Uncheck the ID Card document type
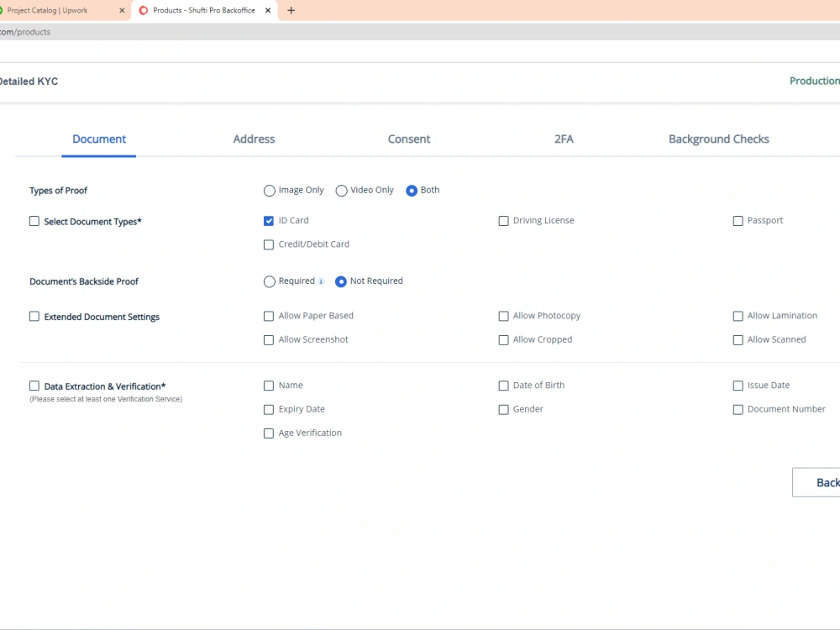This screenshot has width=840, height=630. [x=269, y=220]
